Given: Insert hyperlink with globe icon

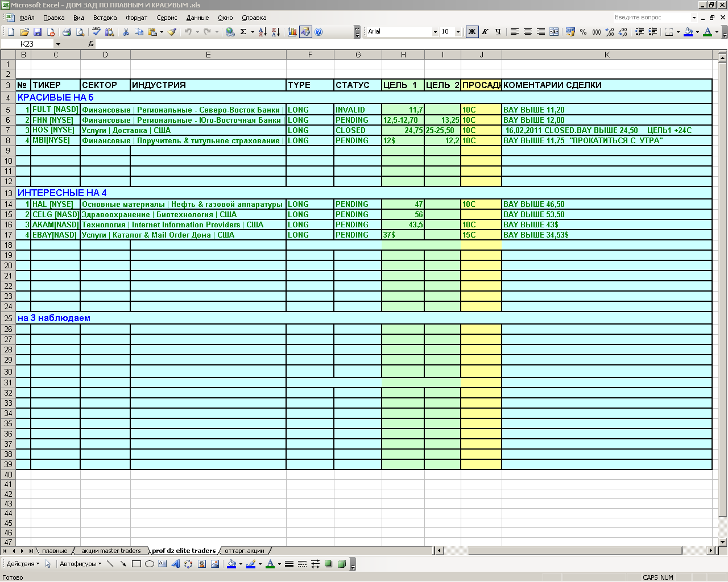Looking at the screenshot, I should (230, 32).
